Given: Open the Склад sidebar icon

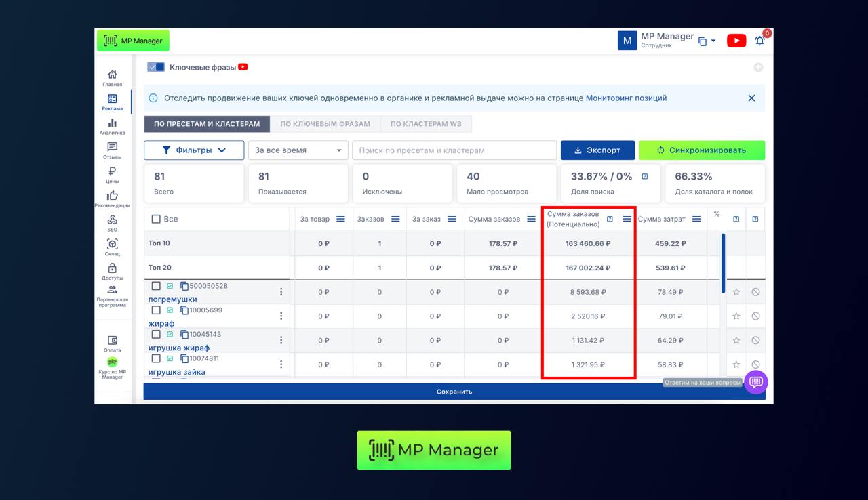Looking at the screenshot, I should pos(112,247).
